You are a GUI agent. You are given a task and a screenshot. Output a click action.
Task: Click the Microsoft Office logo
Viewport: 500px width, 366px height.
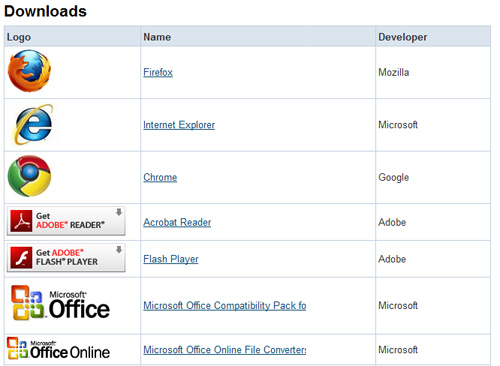click(60, 303)
